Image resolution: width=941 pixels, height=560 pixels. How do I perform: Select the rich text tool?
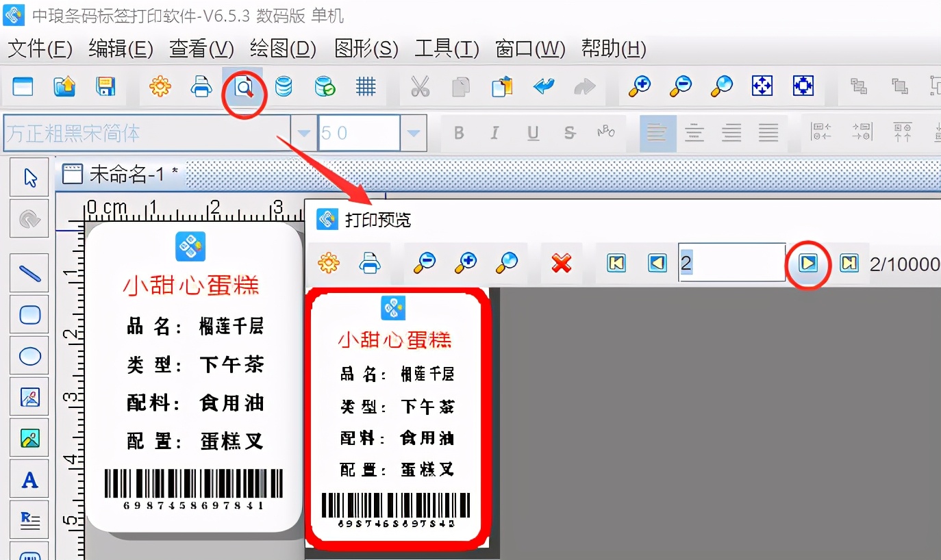tap(29, 520)
